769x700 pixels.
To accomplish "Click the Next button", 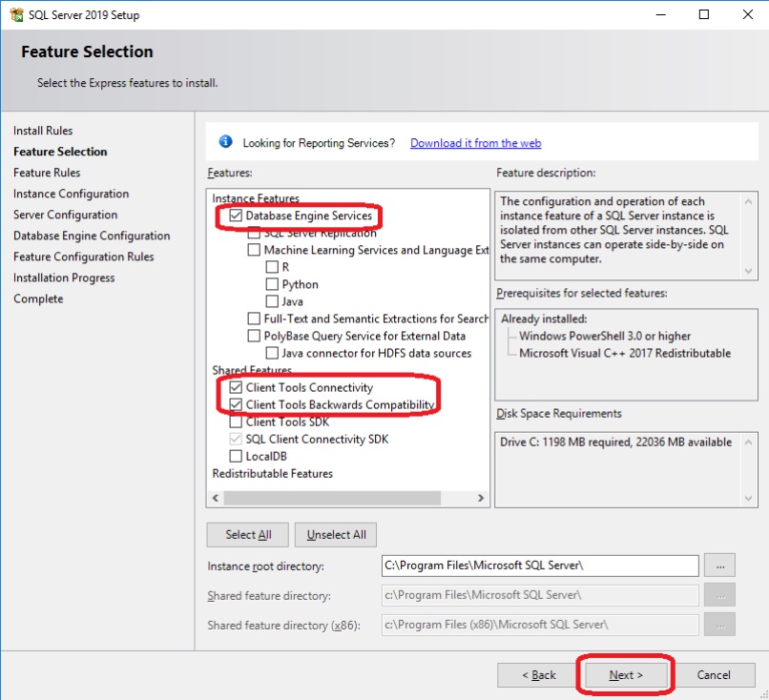I will pos(626,675).
